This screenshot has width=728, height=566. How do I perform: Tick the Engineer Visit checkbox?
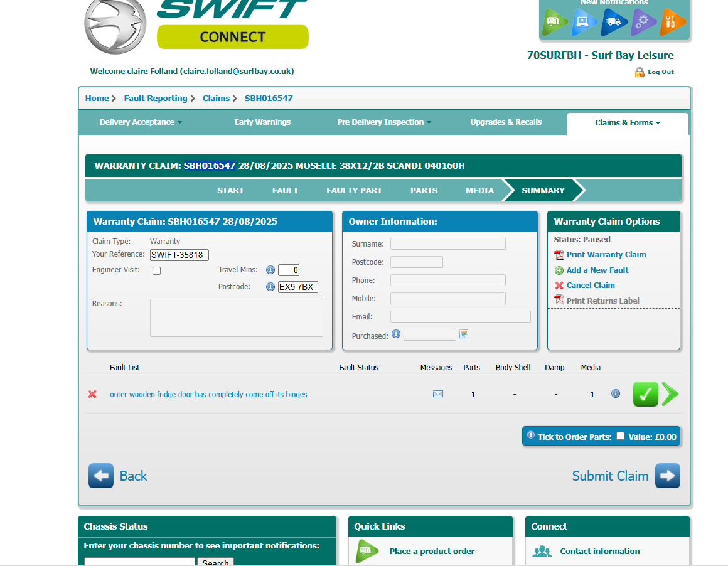point(156,270)
